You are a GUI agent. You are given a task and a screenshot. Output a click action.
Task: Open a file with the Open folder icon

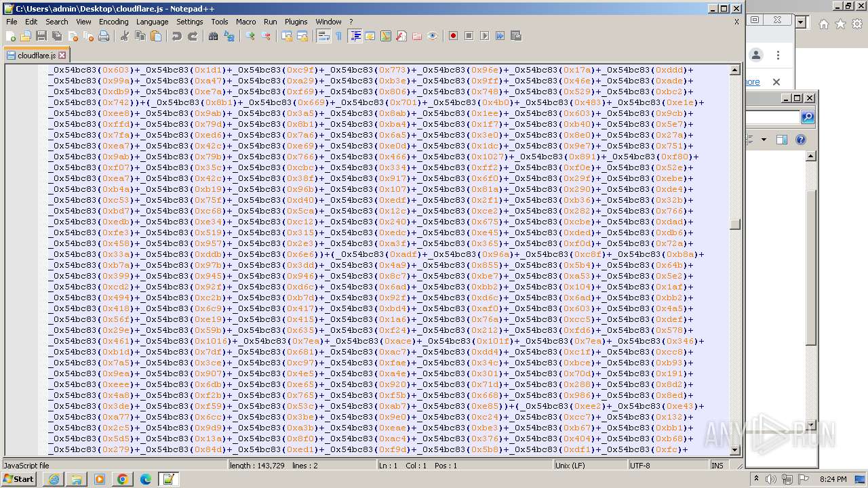tap(26, 36)
